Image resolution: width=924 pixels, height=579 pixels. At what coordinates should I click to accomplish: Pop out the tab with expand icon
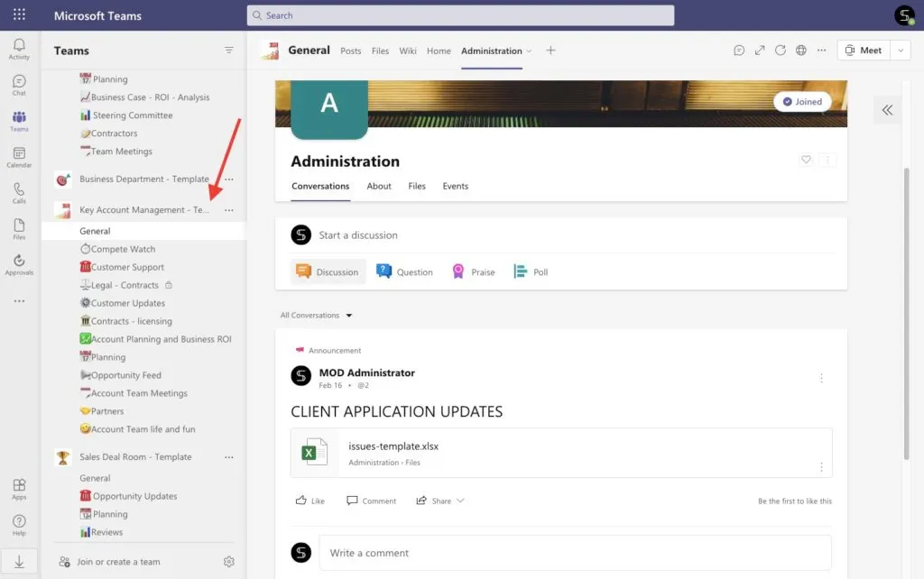click(x=760, y=51)
